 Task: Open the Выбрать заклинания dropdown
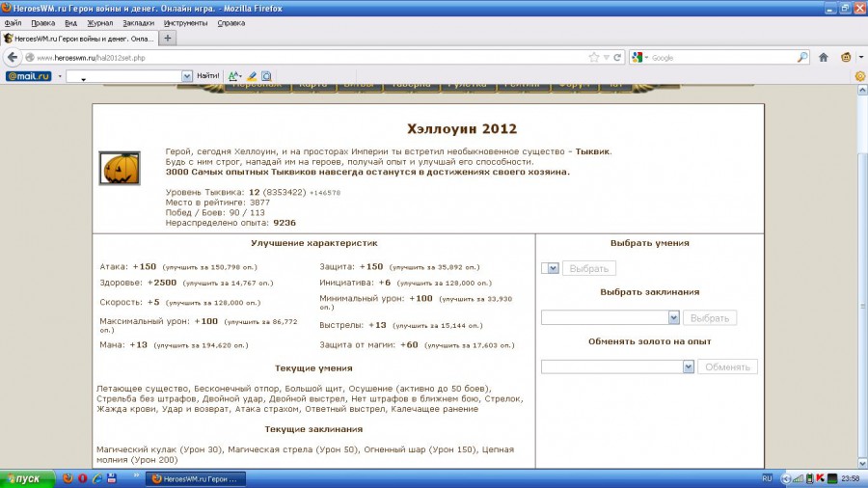tap(610, 317)
